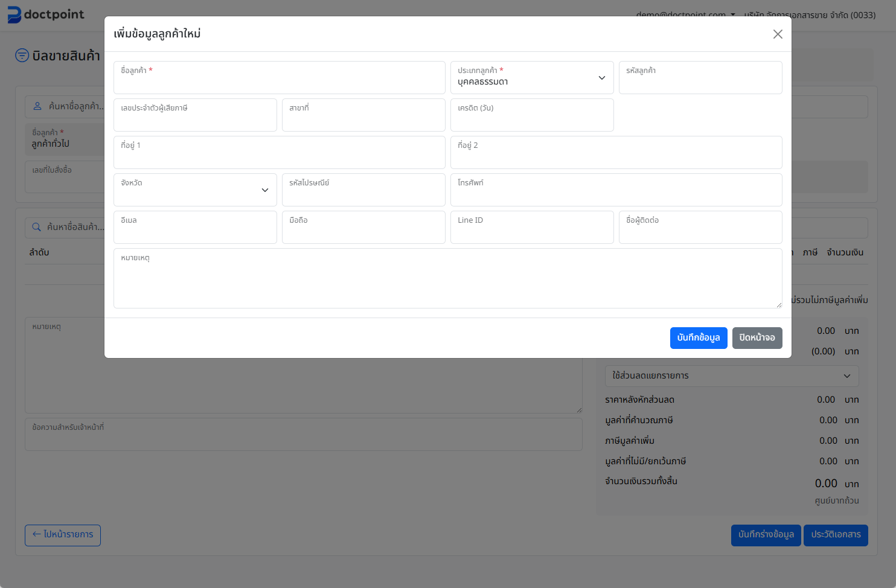Viewport: 896px width, 588px height.
Task: Click the customer search person icon
Action: click(37, 106)
